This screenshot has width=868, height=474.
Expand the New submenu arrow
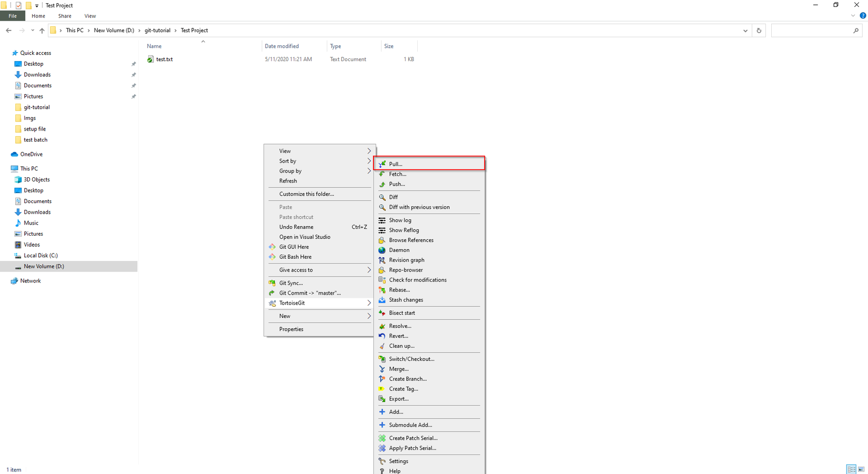(369, 316)
